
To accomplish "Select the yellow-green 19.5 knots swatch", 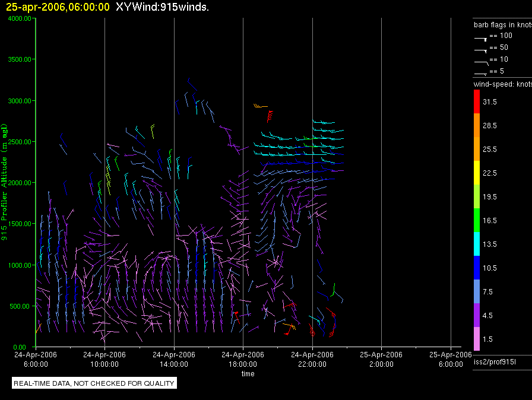I will (x=477, y=196).
